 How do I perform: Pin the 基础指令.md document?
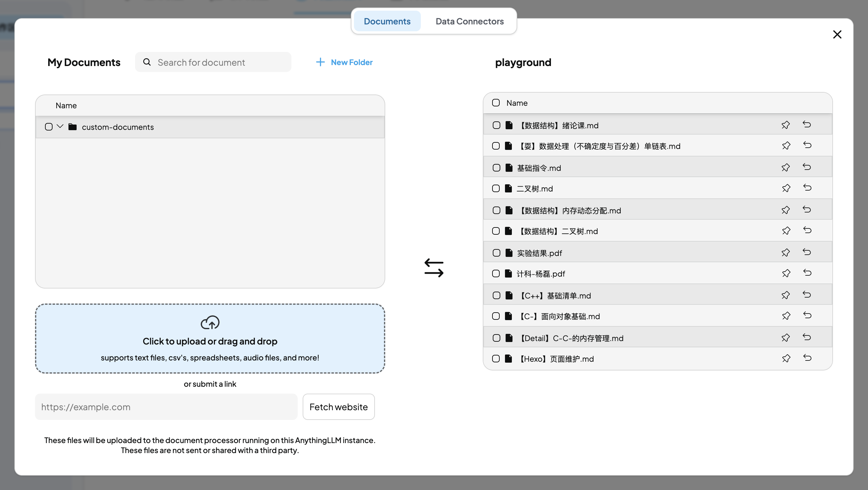coord(785,167)
